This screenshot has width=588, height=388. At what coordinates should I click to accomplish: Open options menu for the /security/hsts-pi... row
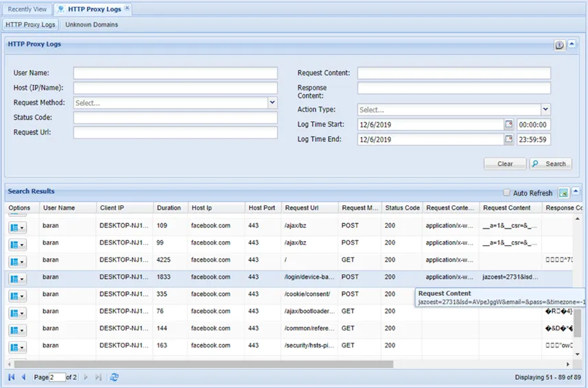click(17, 347)
